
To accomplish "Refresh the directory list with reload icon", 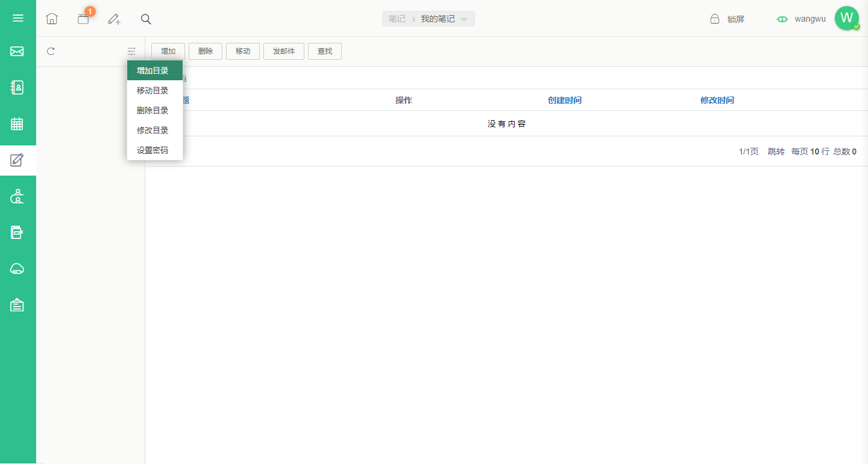I will 51,51.
